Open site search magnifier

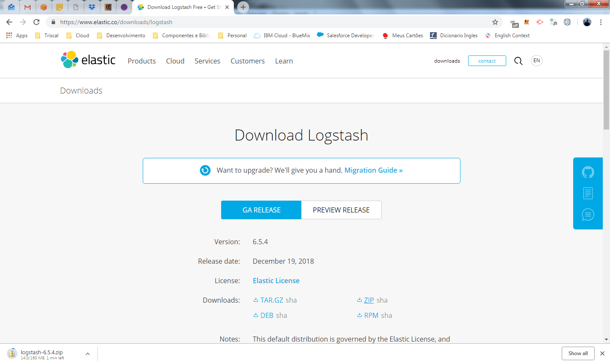518,61
